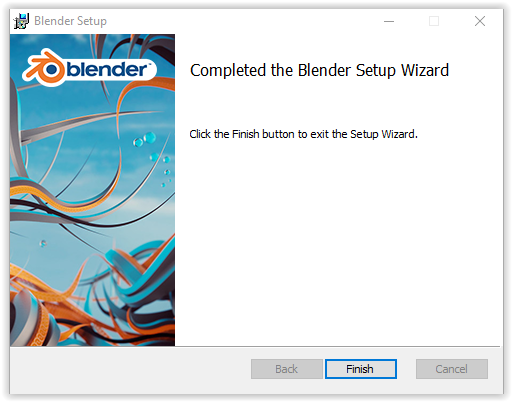This screenshot has height=402, width=512.
Task: Close the Blender Setup window
Action: 480,21
